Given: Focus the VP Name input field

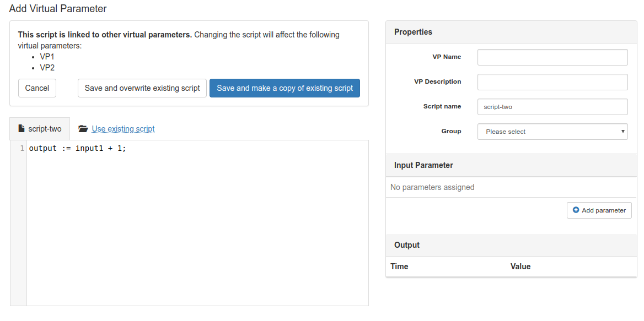Looking at the screenshot, I should (552, 57).
